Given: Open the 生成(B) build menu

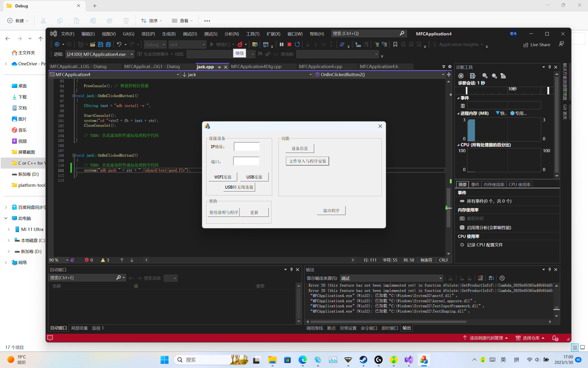Looking at the screenshot, I should (169, 34).
